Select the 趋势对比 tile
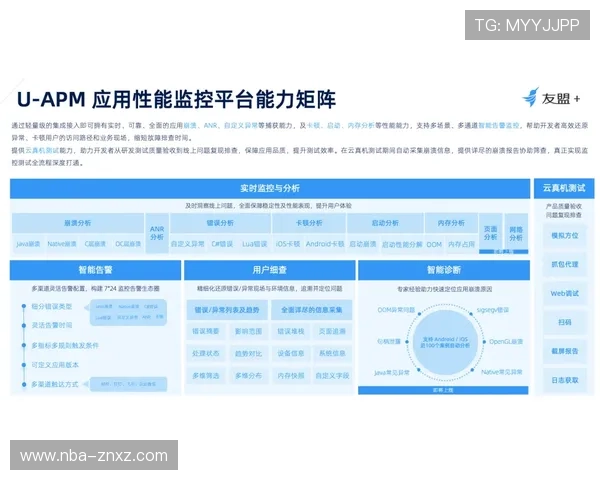The image size is (600, 480). click(248, 353)
